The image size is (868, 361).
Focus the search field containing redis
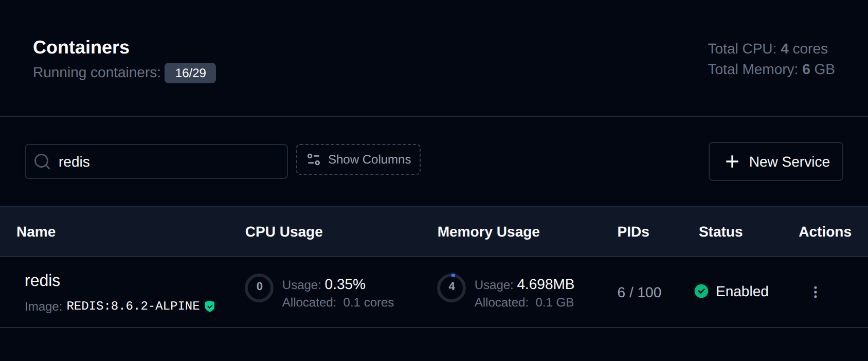(x=156, y=161)
